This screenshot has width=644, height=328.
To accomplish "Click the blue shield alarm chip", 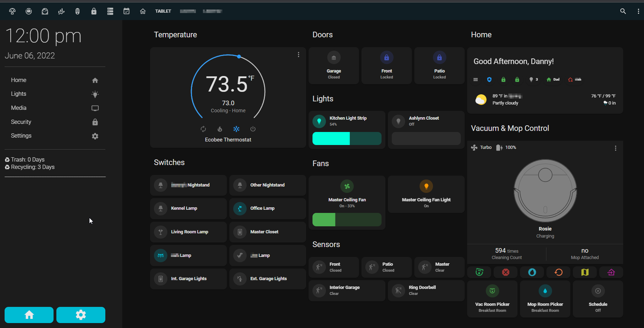I will (x=489, y=80).
